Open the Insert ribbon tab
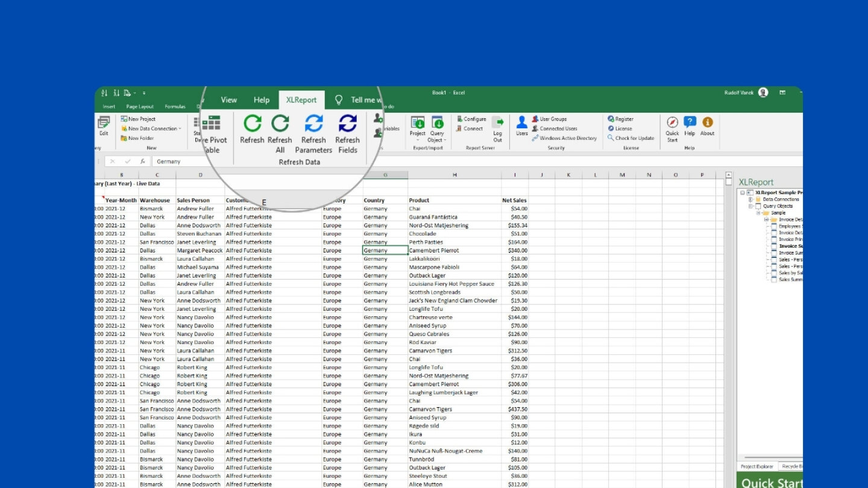 click(109, 107)
